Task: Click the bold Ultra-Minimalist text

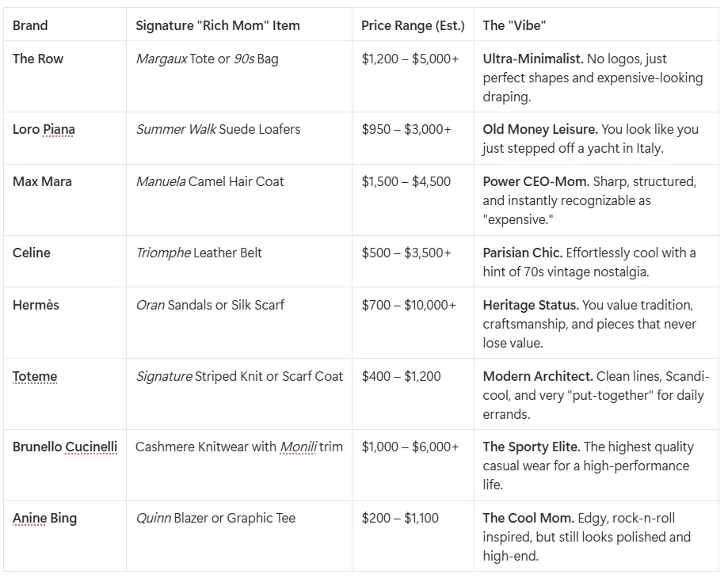Action: 532,59
